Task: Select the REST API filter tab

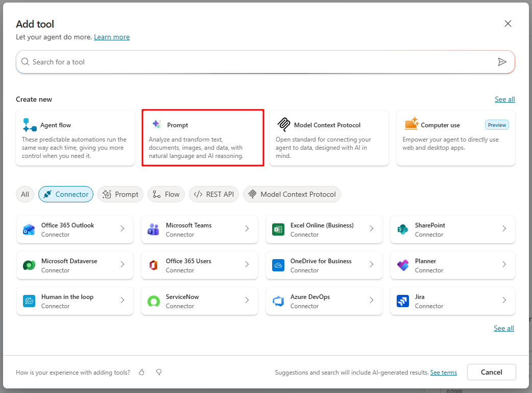Action: click(x=214, y=194)
